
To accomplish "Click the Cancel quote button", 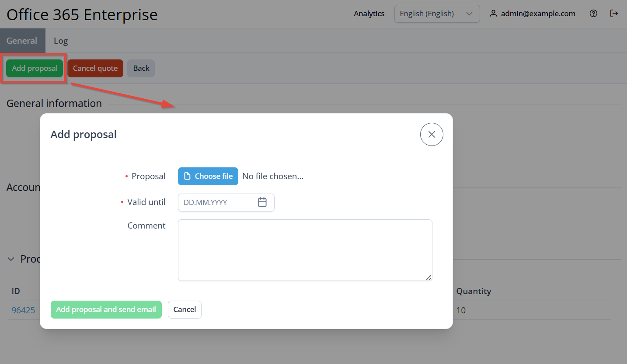I will [95, 68].
